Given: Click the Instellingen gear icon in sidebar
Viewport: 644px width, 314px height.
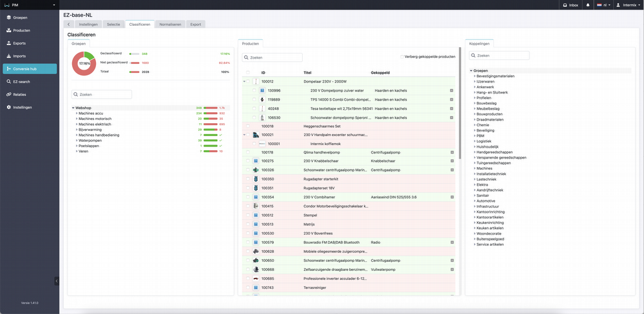Looking at the screenshot, I should [8, 107].
